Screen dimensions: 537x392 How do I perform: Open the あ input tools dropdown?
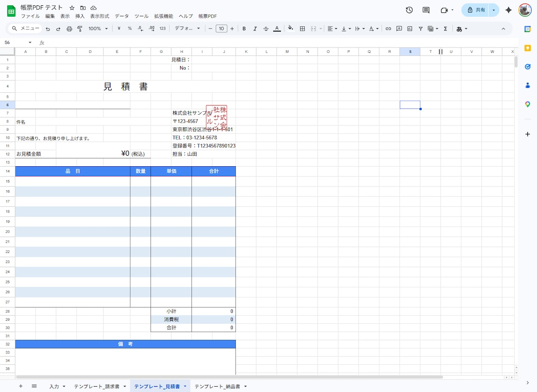tap(462, 29)
